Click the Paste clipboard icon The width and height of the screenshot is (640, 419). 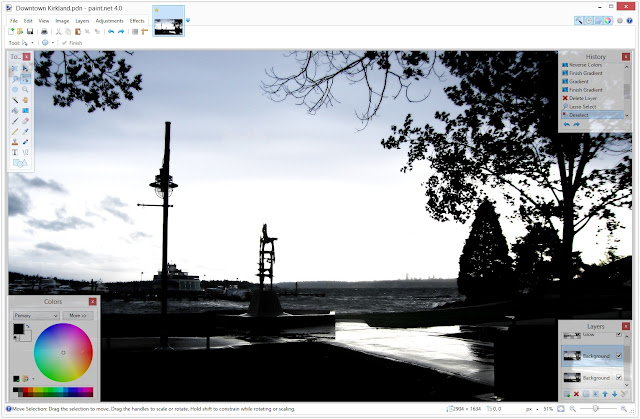click(78, 31)
